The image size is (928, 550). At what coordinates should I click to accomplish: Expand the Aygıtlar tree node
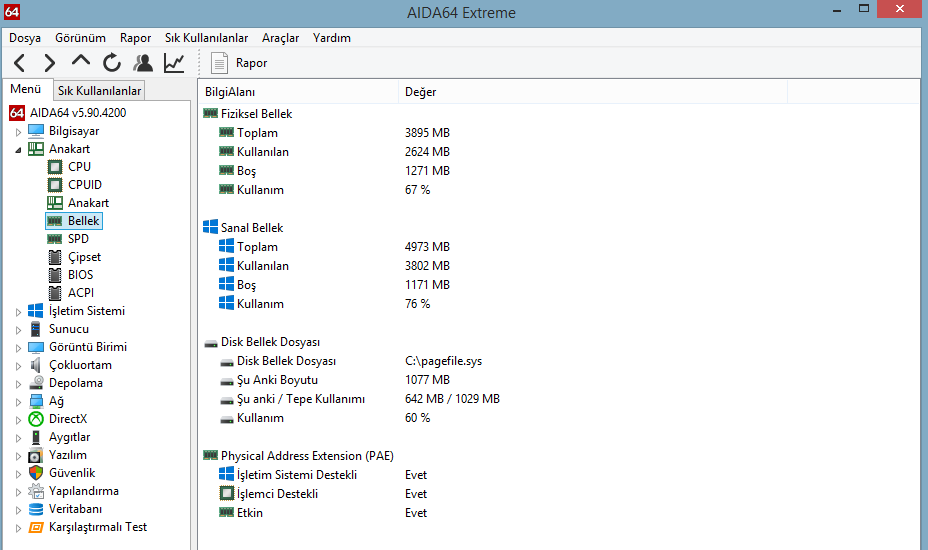click(18, 438)
